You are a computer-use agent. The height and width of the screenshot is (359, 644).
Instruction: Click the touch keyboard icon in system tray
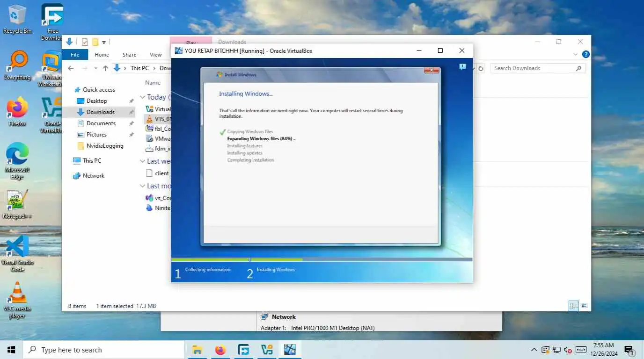[x=581, y=350]
